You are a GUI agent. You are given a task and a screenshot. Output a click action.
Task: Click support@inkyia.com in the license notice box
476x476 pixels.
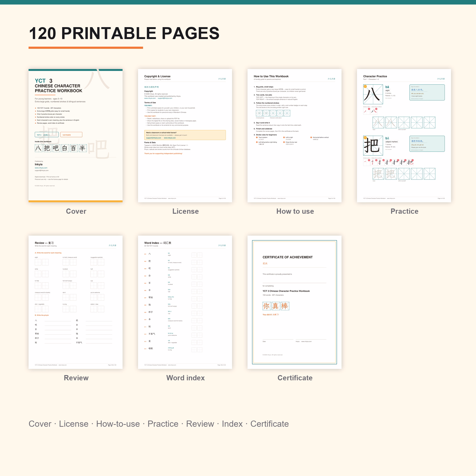click(154, 138)
